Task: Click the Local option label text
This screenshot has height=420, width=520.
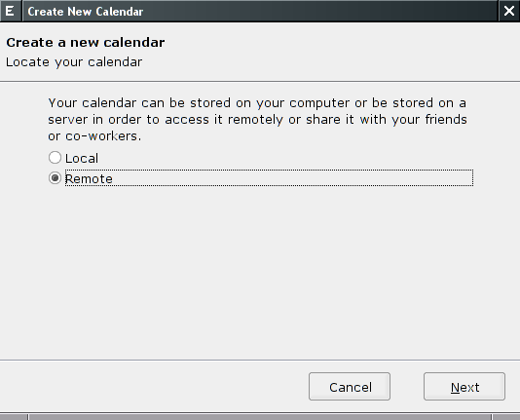Action: point(82,158)
